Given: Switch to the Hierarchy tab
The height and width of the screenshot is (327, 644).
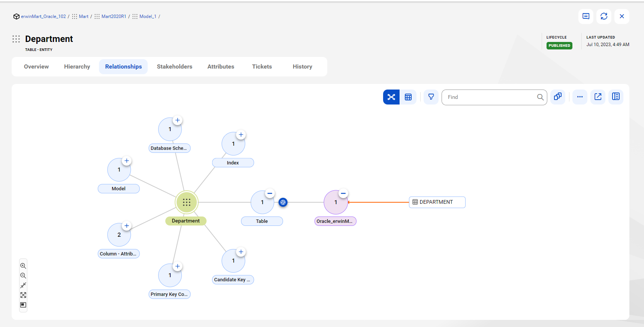Looking at the screenshot, I should 77,67.
